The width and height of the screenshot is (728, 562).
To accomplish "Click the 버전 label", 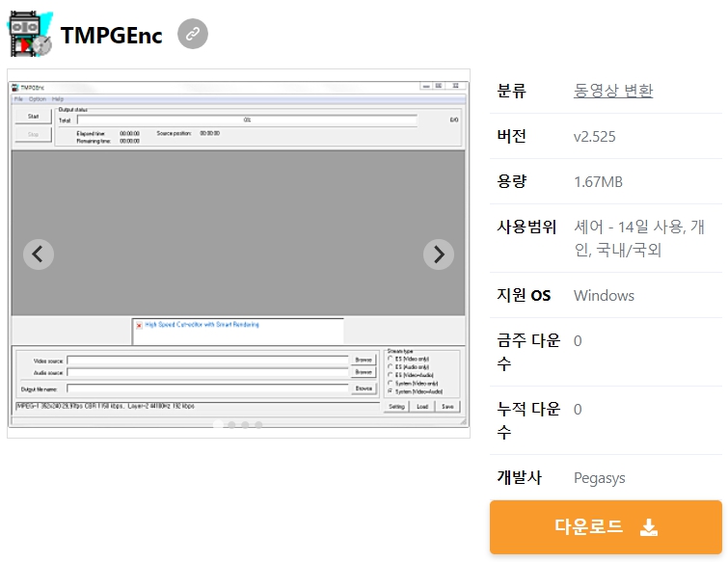I will coord(511,136).
